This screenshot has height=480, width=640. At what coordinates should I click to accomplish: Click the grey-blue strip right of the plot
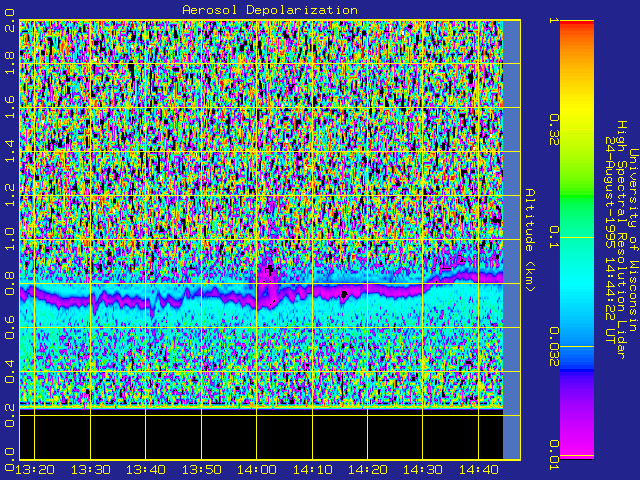coord(512,240)
